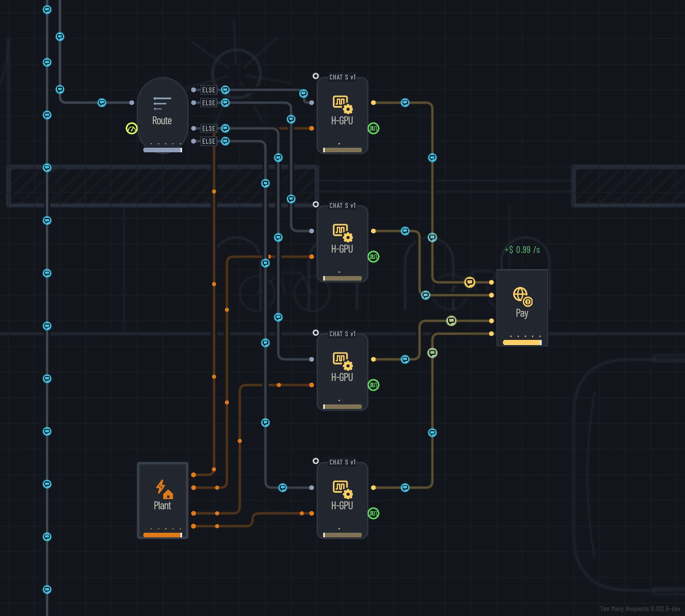Select the second H-GPU node from top
The height and width of the screenshot is (616, 685).
point(342,244)
